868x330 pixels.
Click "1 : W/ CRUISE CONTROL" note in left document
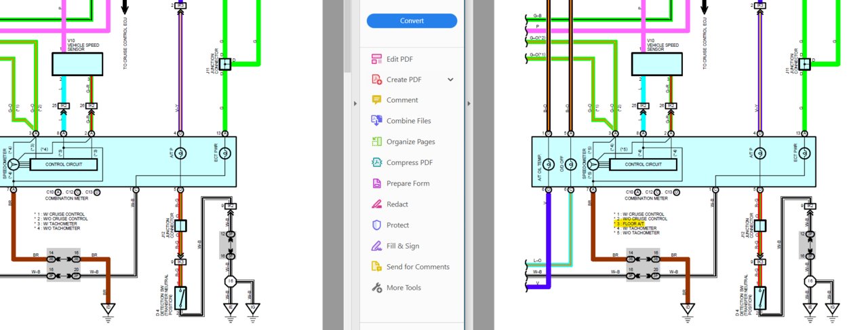pos(59,214)
